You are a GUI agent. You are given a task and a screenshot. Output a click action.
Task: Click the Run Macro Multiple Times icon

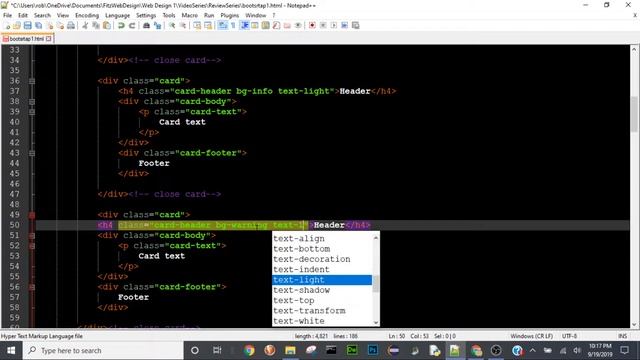point(344,26)
